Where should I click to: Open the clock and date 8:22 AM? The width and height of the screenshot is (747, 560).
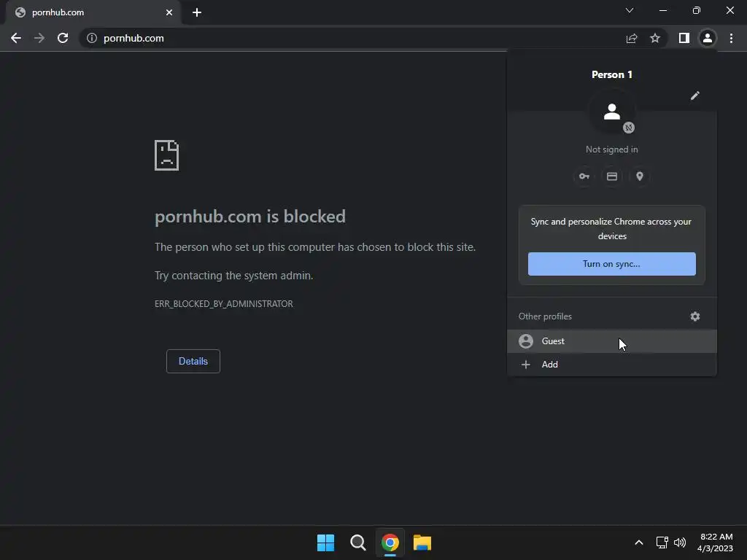click(715, 542)
